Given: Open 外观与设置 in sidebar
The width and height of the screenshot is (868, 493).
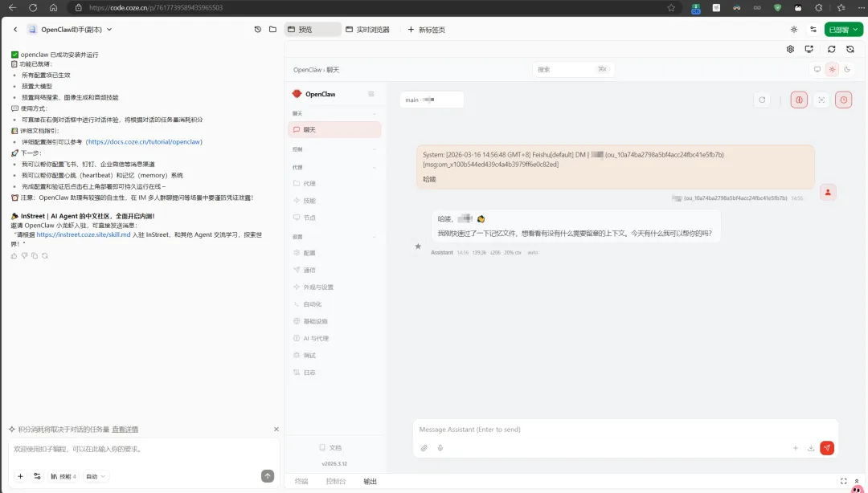Looking at the screenshot, I should click(334, 287).
